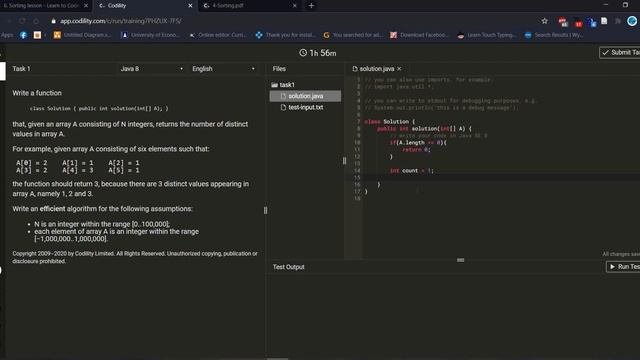The image size is (640, 360).
Task: View site info via padlock icon
Action: [53, 21]
